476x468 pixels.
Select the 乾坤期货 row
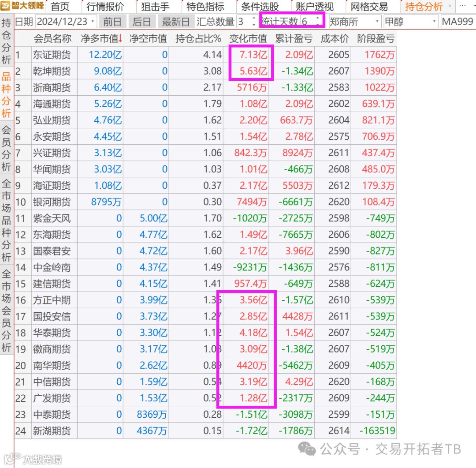pyautogui.click(x=205, y=71)
